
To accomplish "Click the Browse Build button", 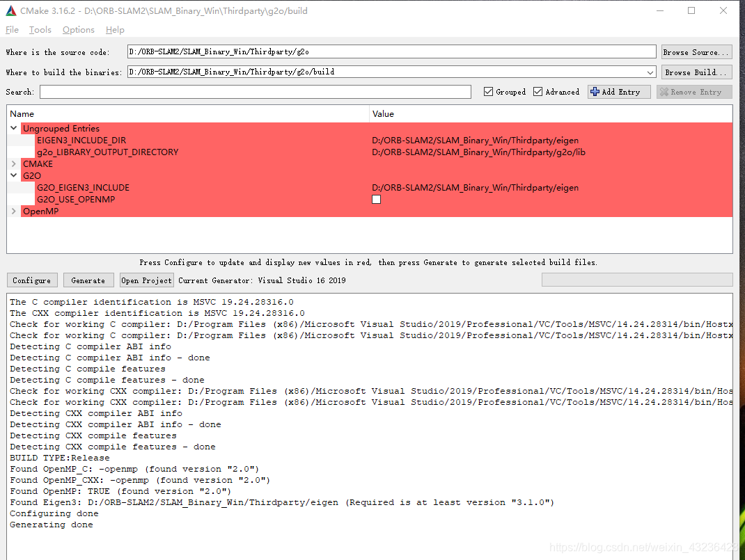I will point(696,72).
